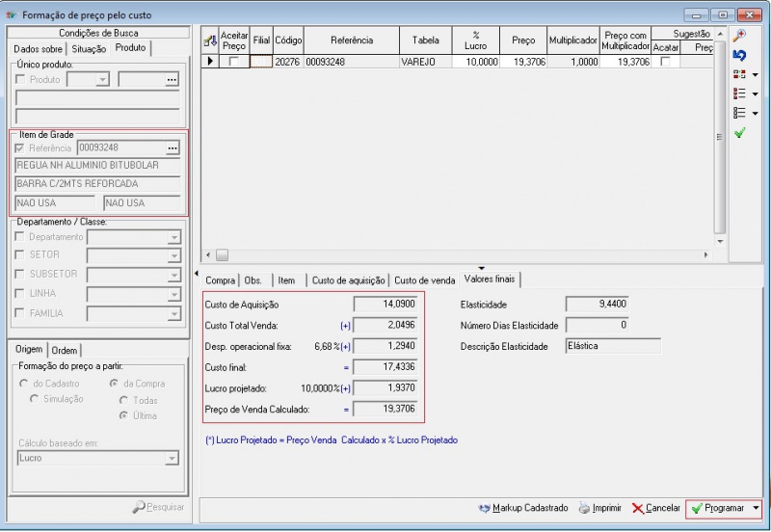Open the SETOR combo box
Viewport: 771px width, 532px height.
pos(173,255)
